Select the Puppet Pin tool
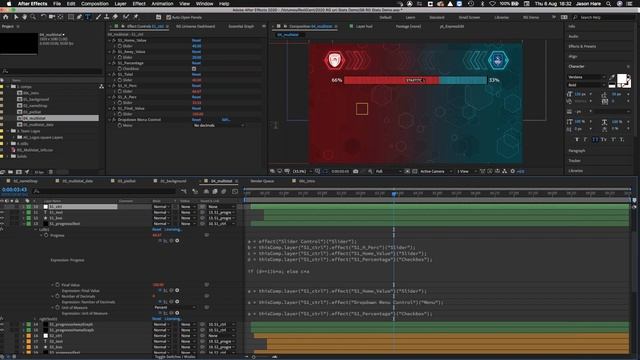This screenshot has height=360, width=640. click(x=136, y=17)
